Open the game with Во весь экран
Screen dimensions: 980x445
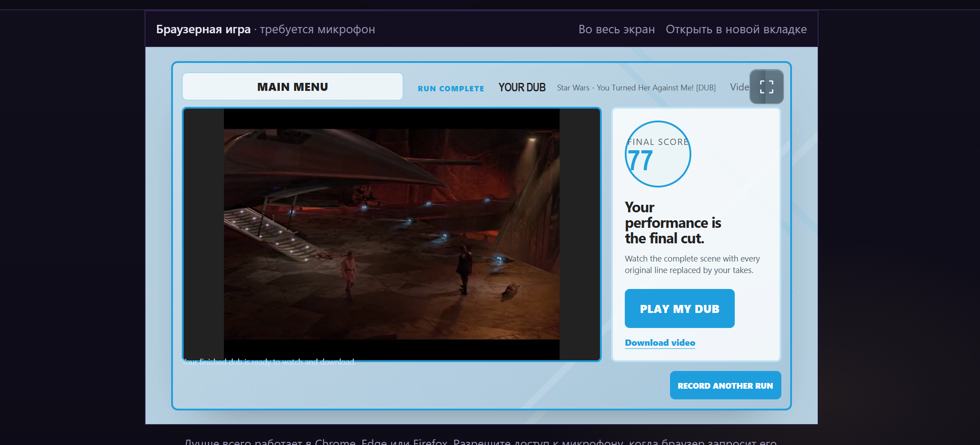(x=616, y=29)
